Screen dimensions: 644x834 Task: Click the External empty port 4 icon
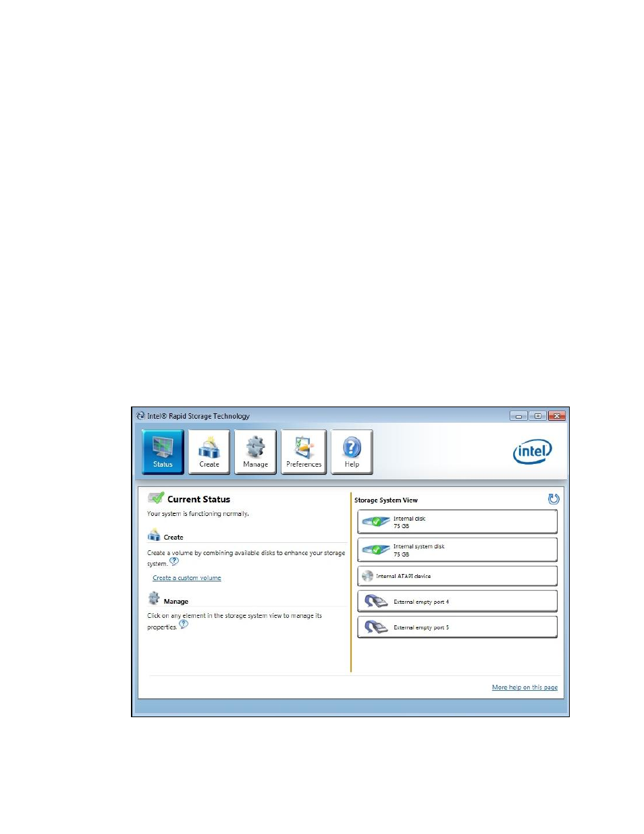click(x=376, y=601)
